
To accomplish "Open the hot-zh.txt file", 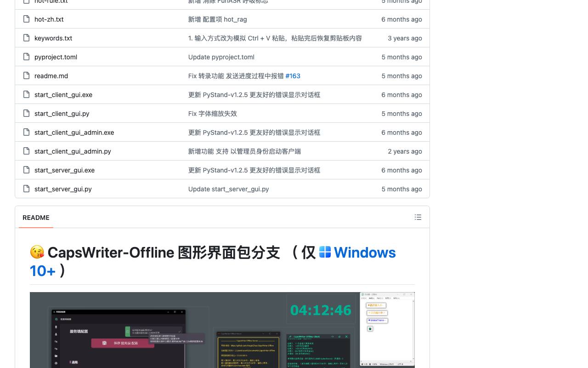I will pyautogui.click(x=49, y=19).
